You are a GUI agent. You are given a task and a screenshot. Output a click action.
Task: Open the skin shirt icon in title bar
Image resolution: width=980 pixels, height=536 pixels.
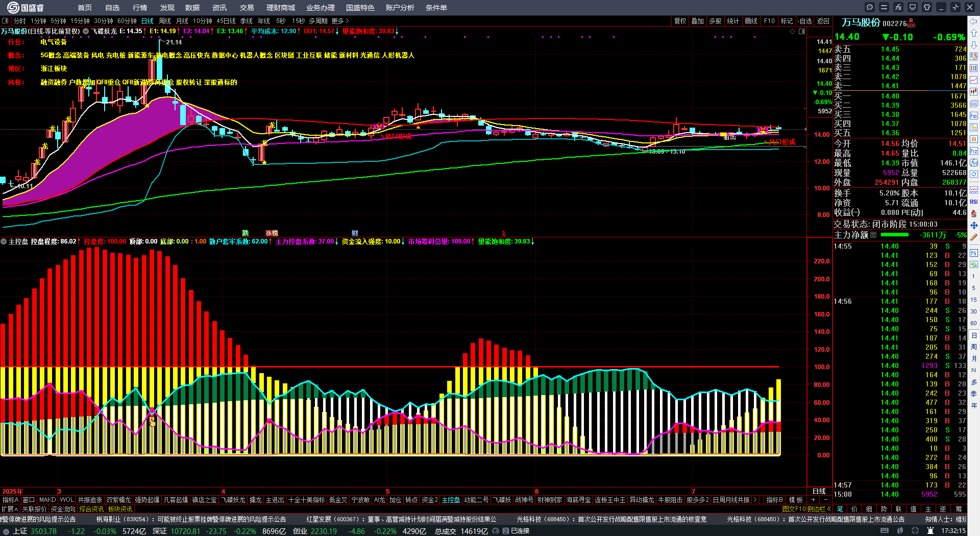927,7
